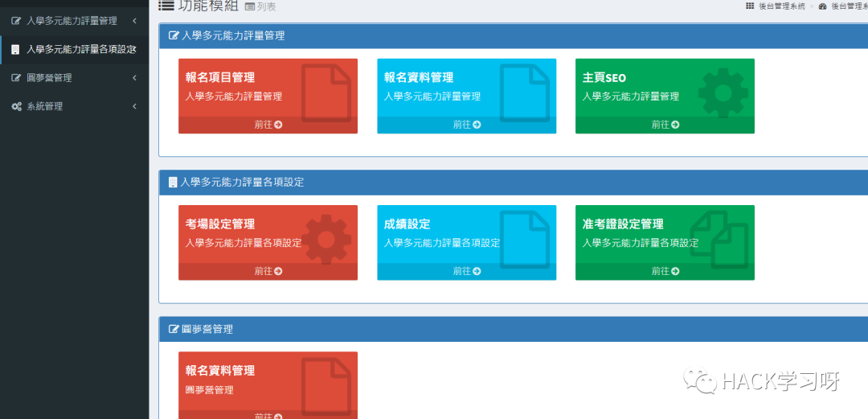868x419 pixels.
Task: Click dashboard icon in second breadcrumb entry
Action: click(x=822, y=6)
